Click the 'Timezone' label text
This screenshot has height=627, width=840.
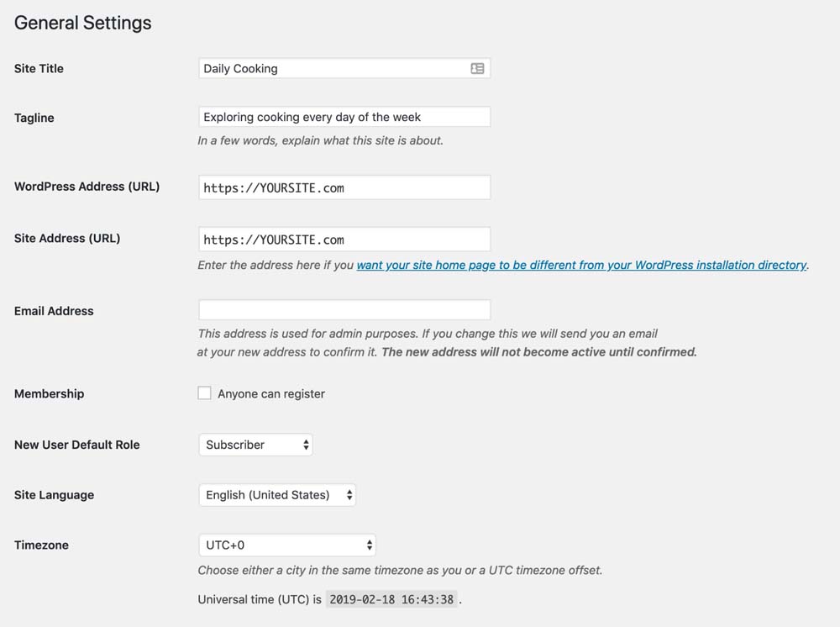tap(41, 545)
